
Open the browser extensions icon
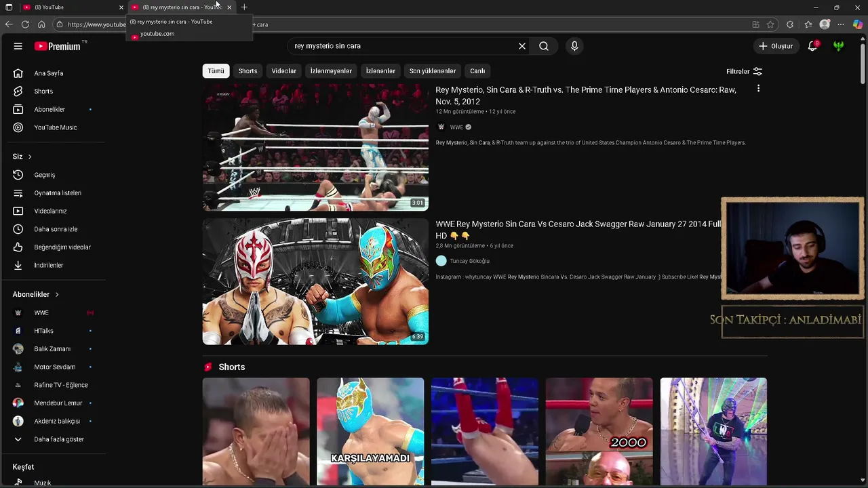[790, 24]
